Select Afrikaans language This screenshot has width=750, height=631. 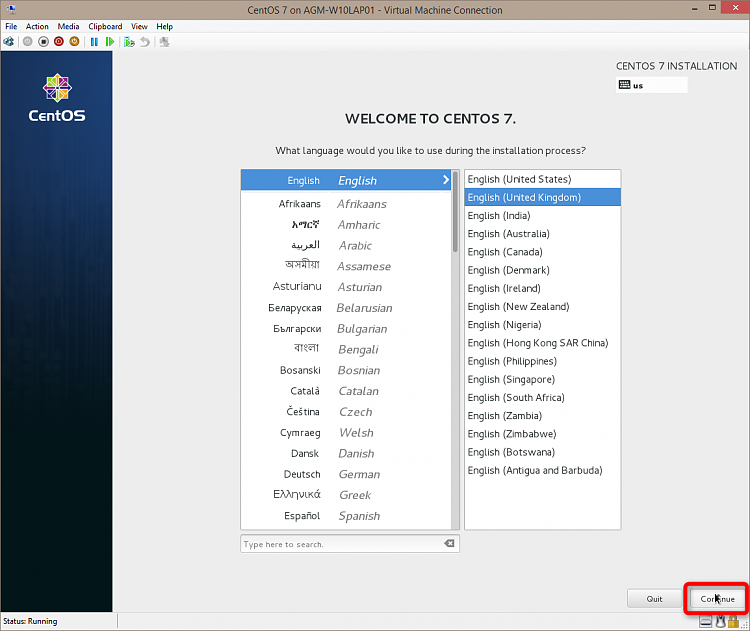[346, 204]
